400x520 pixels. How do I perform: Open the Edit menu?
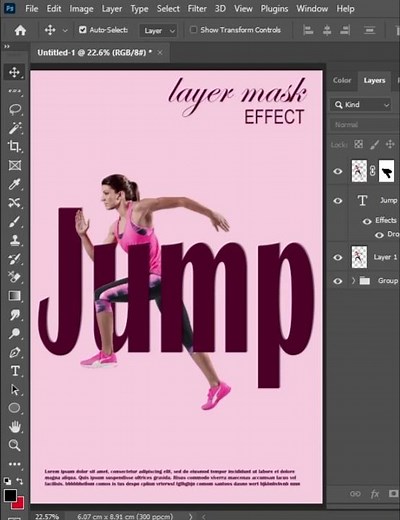[54, 8]
